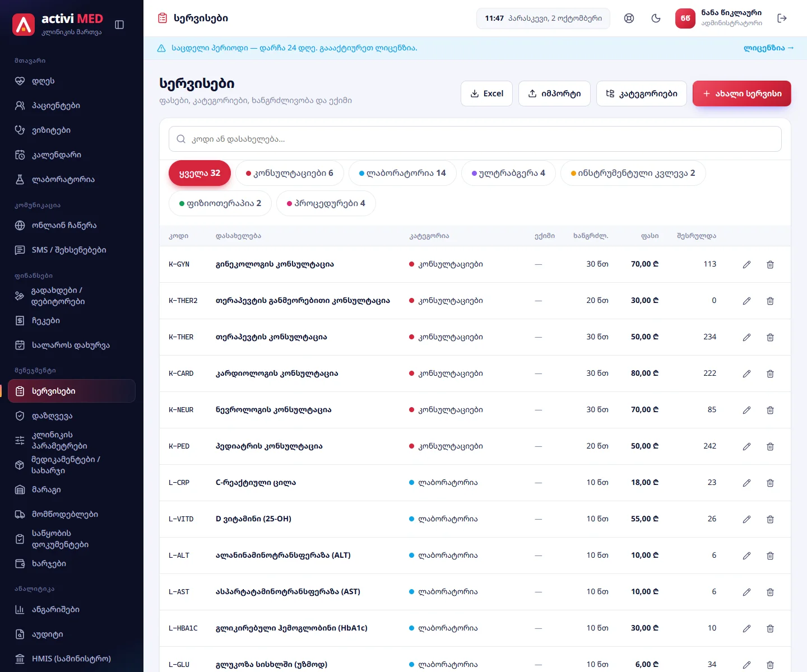Create ახალი სერვისი
The width and height of the screenshot is (807, 672).
(x=742, y=94)
